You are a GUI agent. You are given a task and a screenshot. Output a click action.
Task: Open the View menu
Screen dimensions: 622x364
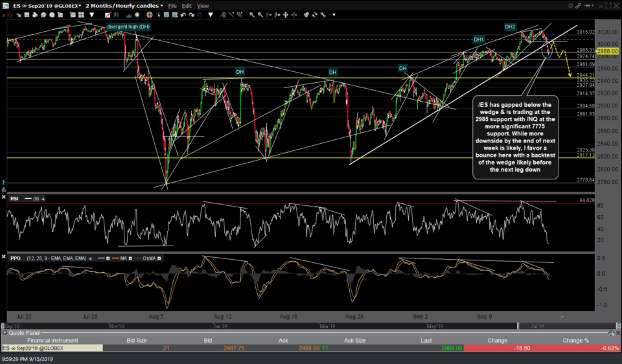coord(203,6)
